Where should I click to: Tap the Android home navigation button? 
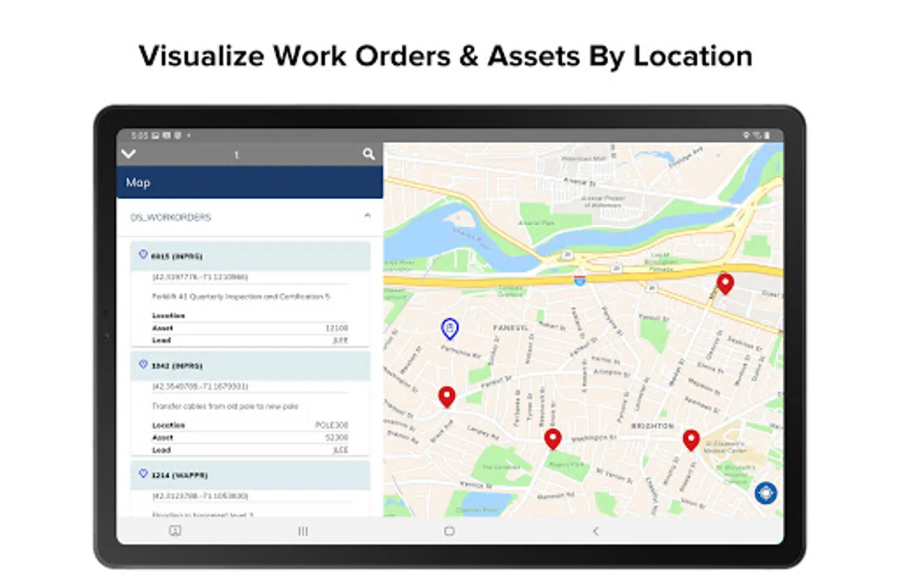click(449, 531)
